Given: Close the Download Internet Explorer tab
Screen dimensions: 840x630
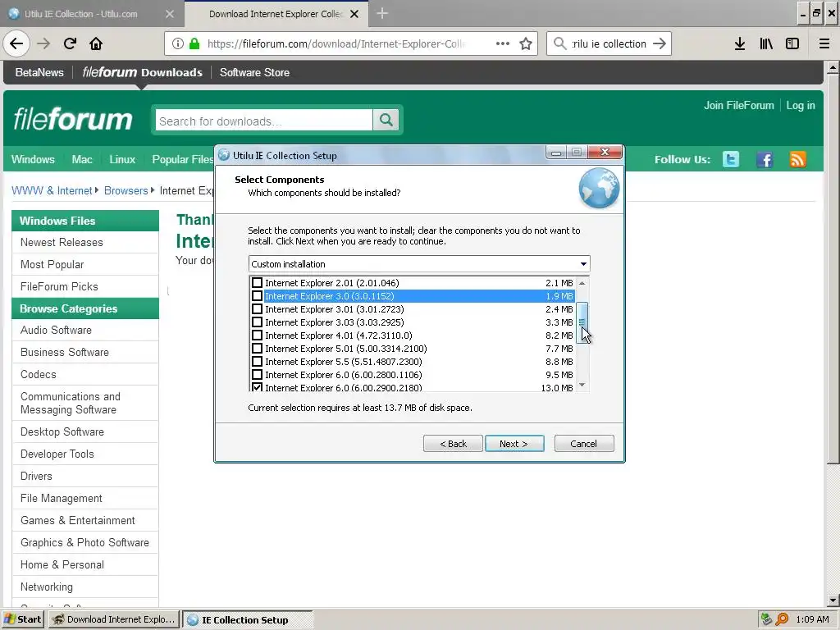Looking at the screenshot, I should coord(354,14).
